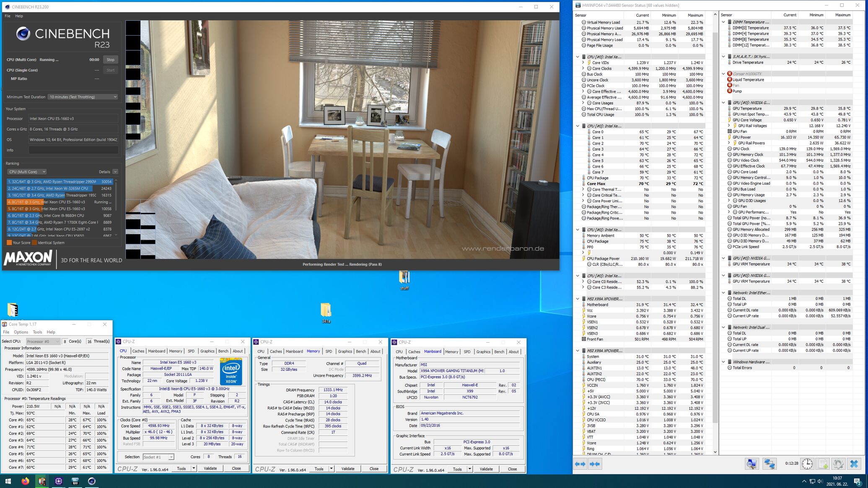Open Core Temp Select CPU dropdown
Image resolution: width=868 pixels, height=488 pixels.
point(43,341)
